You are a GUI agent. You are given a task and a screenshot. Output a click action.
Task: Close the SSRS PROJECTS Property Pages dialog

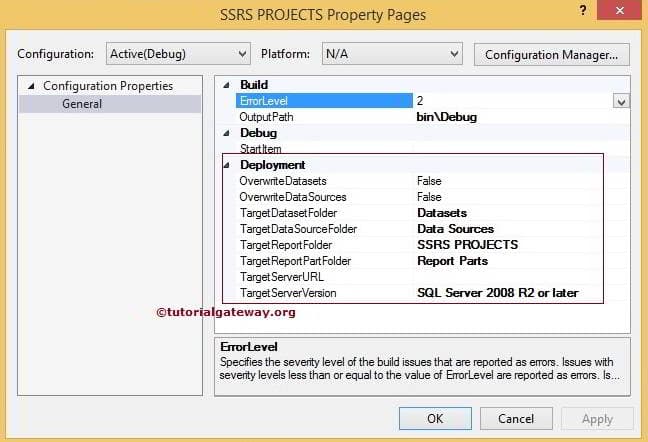(x=619, y=10)
